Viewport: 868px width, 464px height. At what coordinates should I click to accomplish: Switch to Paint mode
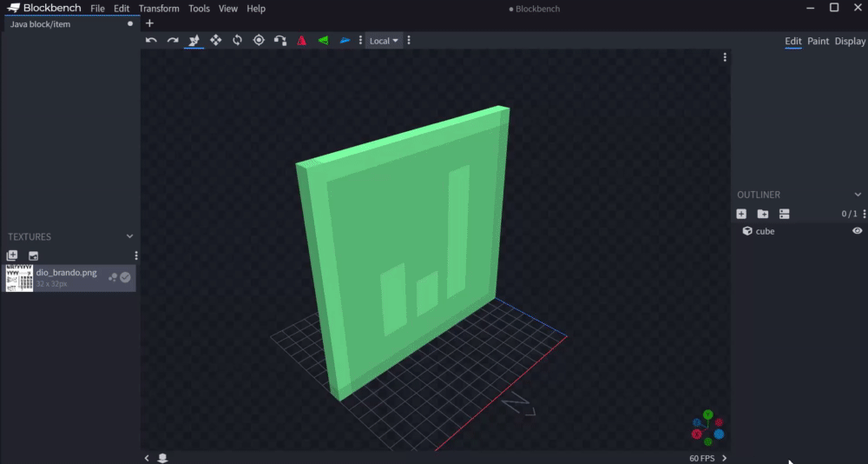[819, 41]
